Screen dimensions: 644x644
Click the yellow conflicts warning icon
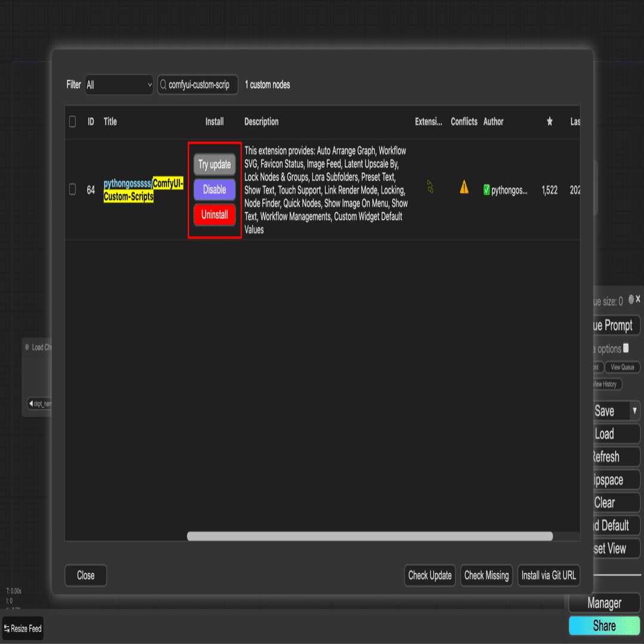464,187
